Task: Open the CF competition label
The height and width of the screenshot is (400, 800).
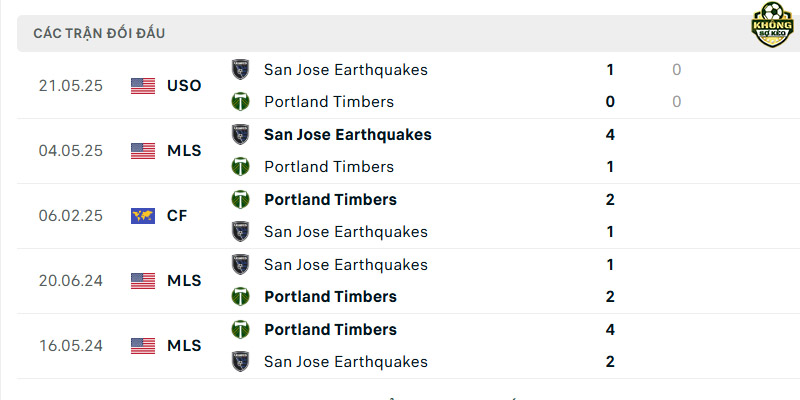Action: tap(177, 216)
